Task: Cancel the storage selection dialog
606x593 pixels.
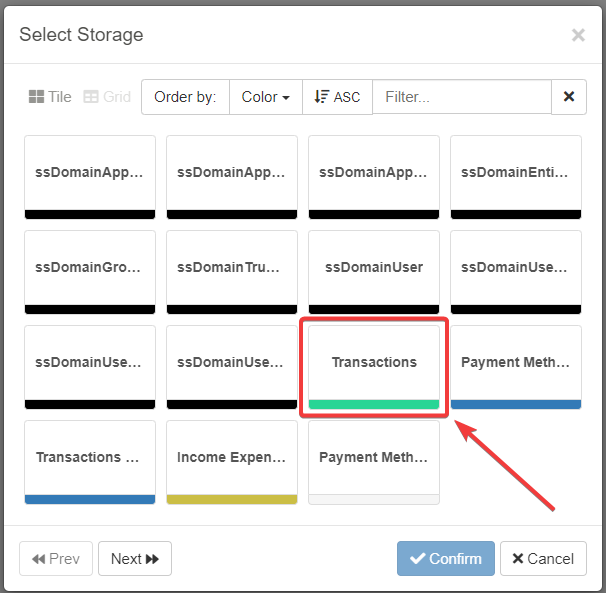Action: pyautogui.click(x=543, y=559)
